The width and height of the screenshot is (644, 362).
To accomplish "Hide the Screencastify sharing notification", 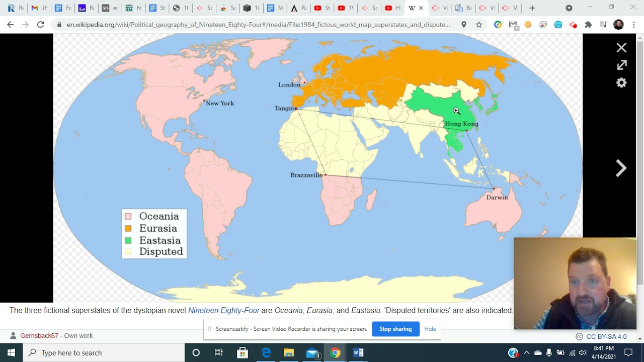I will pos(430,329).
